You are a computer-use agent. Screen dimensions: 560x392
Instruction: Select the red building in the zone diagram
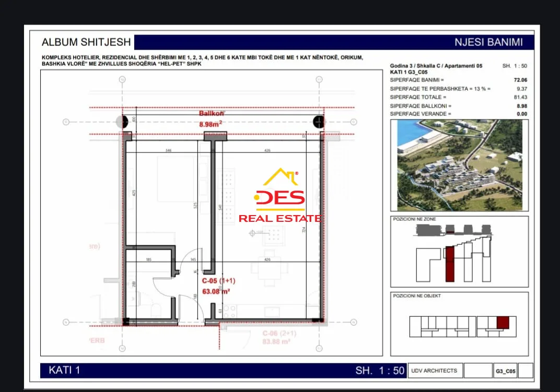[x=450, y=264]
